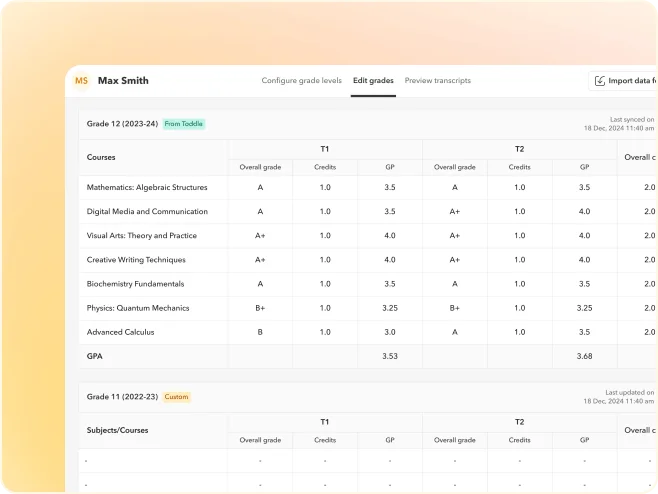Select the Edit grades tab
Image resolution: width=658 pixels, height=494 pixels.
point(373,81)
